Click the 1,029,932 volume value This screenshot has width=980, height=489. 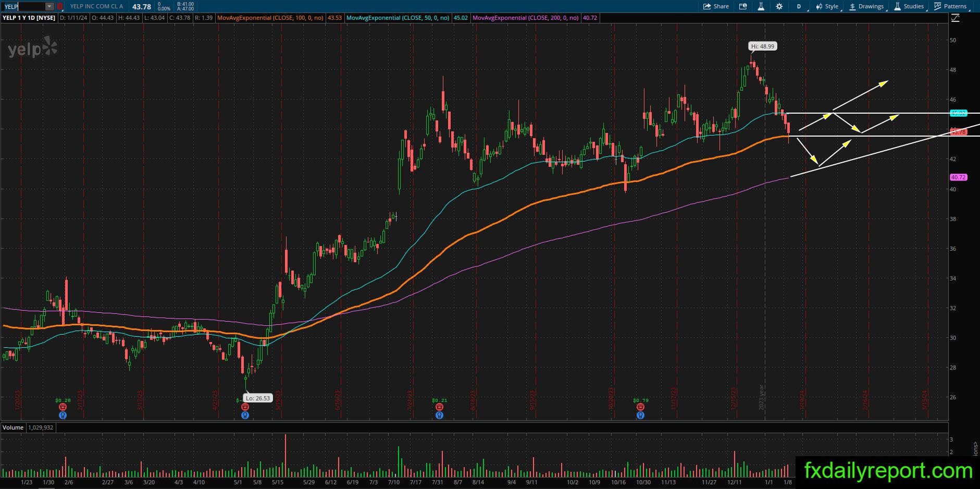click(x=40, y=427)
